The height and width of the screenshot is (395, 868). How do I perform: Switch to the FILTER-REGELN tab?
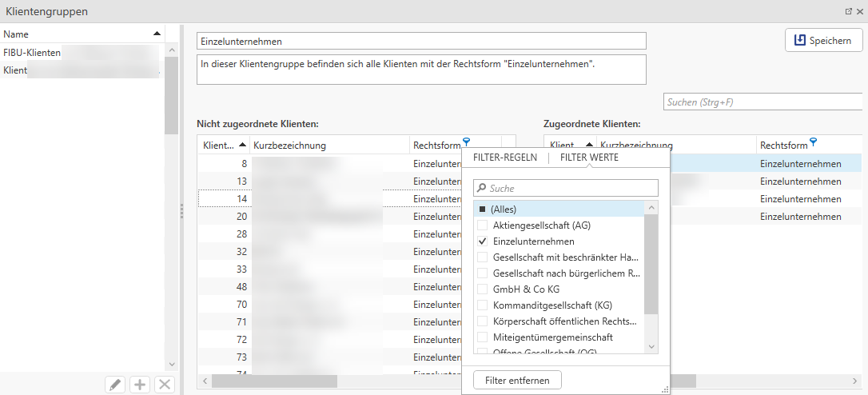point(505,158)
